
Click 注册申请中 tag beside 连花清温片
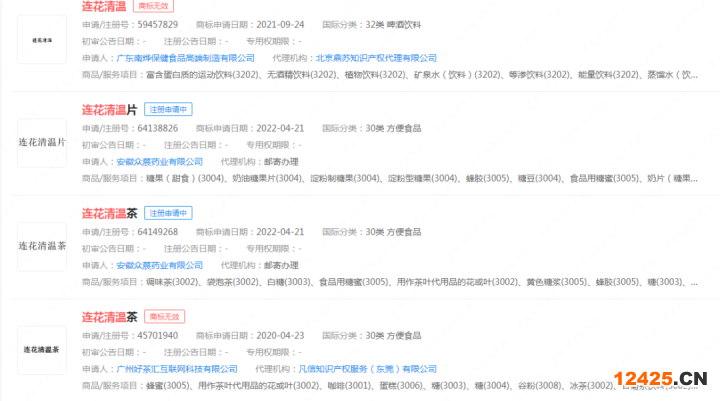click(x=168, y=109)
